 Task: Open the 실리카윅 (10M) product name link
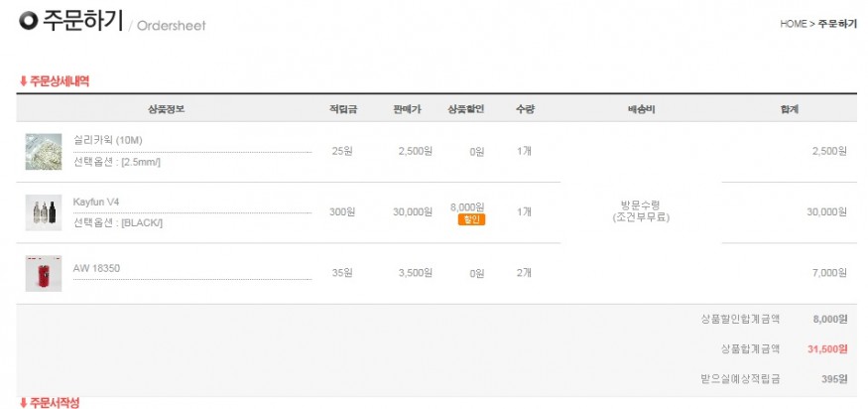click(107, 140)
